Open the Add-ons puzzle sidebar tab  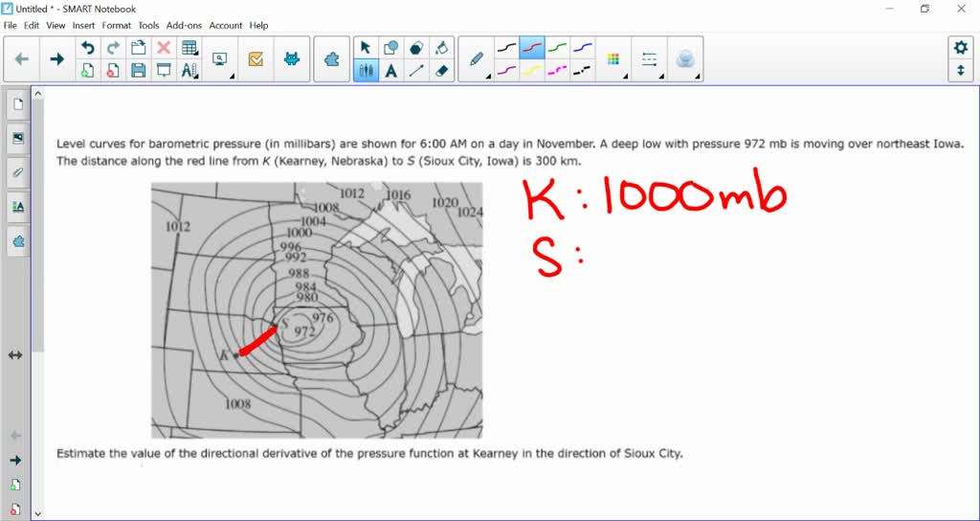[17, 241]
